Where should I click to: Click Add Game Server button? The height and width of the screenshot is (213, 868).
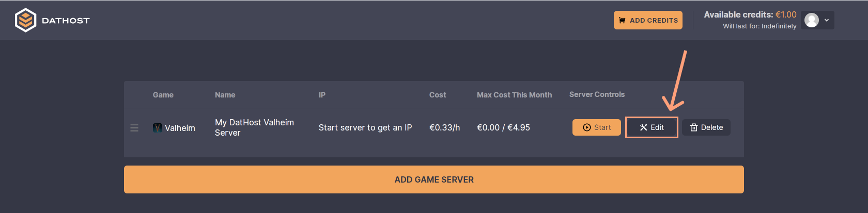click(434, 179)
